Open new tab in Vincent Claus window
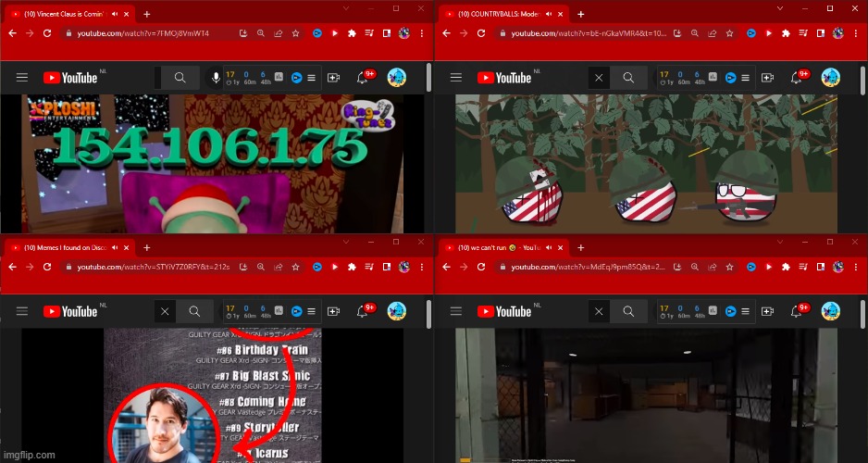868x463 pixels. pyautogui.click(x=147, y=15)
